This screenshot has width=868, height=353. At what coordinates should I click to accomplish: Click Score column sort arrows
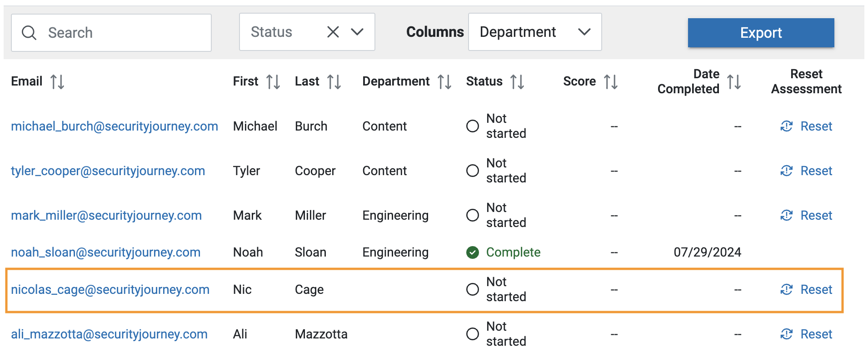611,82
